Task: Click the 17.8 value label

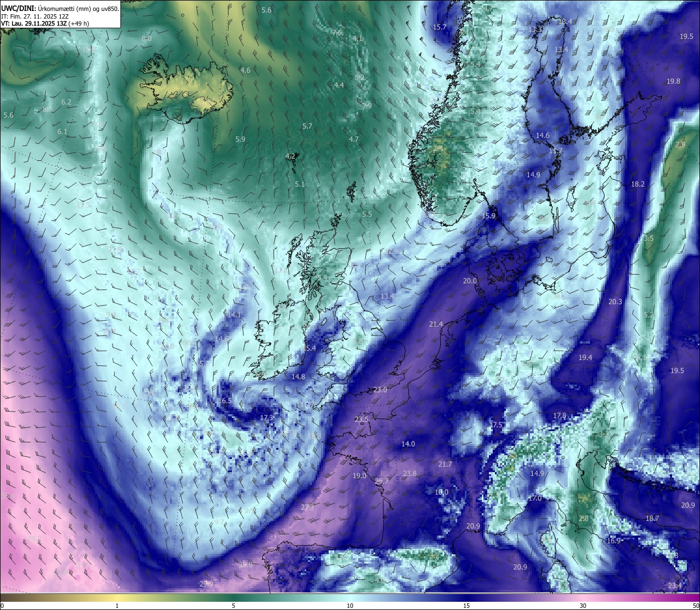Action: click(559, 416)
